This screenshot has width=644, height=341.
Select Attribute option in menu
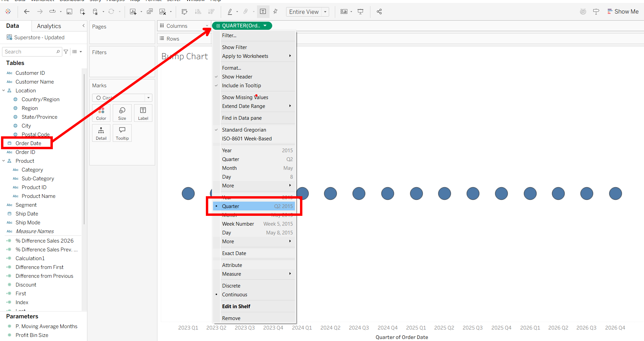[x=254, y=265]
